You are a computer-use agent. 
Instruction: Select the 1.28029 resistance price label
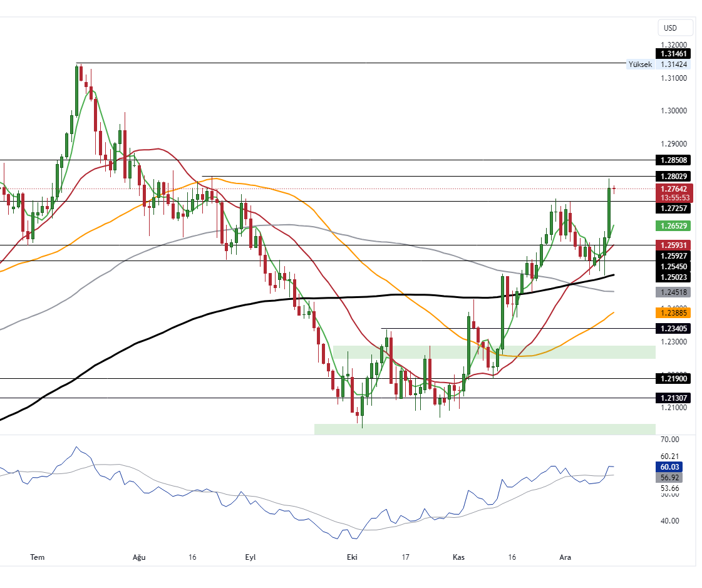[x=675, y=177]
